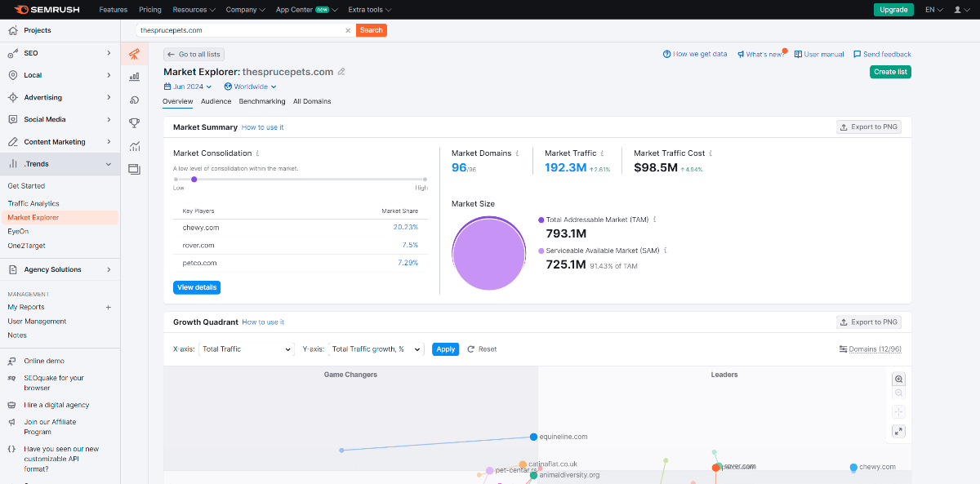980x484 pixels.
Task: Show info for Total Addressable Market
Action: 655,220
